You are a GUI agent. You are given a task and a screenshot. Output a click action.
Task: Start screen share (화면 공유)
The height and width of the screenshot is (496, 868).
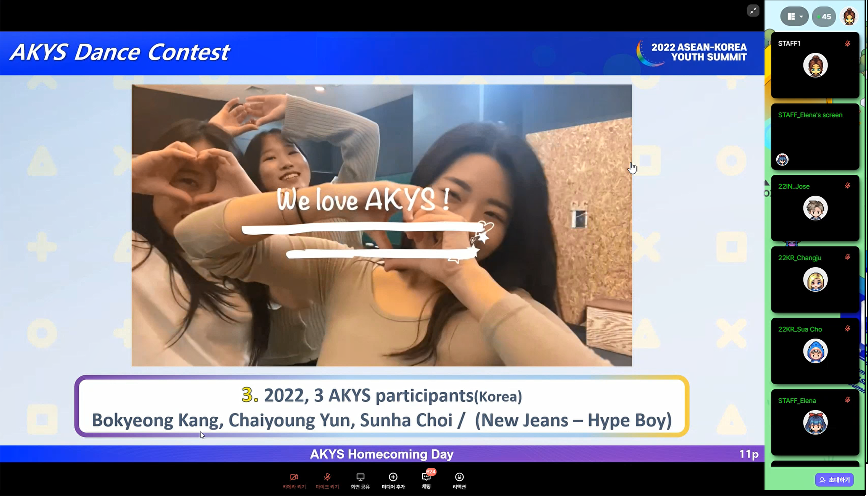(x=360, y=480)
